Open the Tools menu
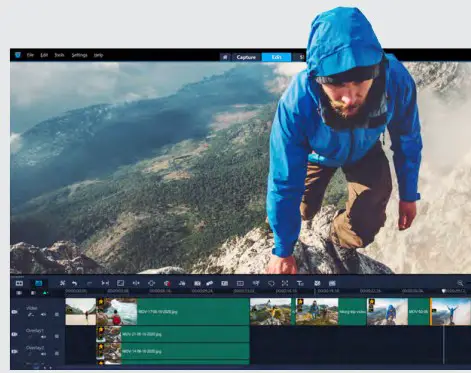 tap(59, 55)
